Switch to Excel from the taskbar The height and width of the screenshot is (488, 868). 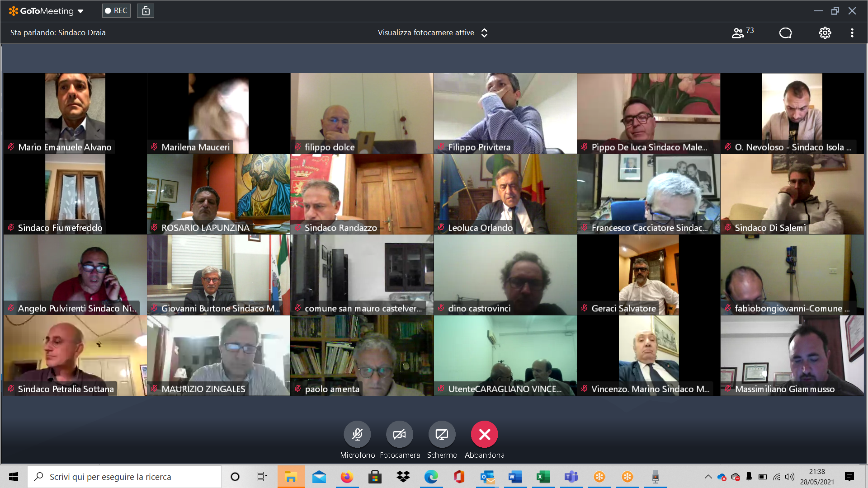(543, 477)
